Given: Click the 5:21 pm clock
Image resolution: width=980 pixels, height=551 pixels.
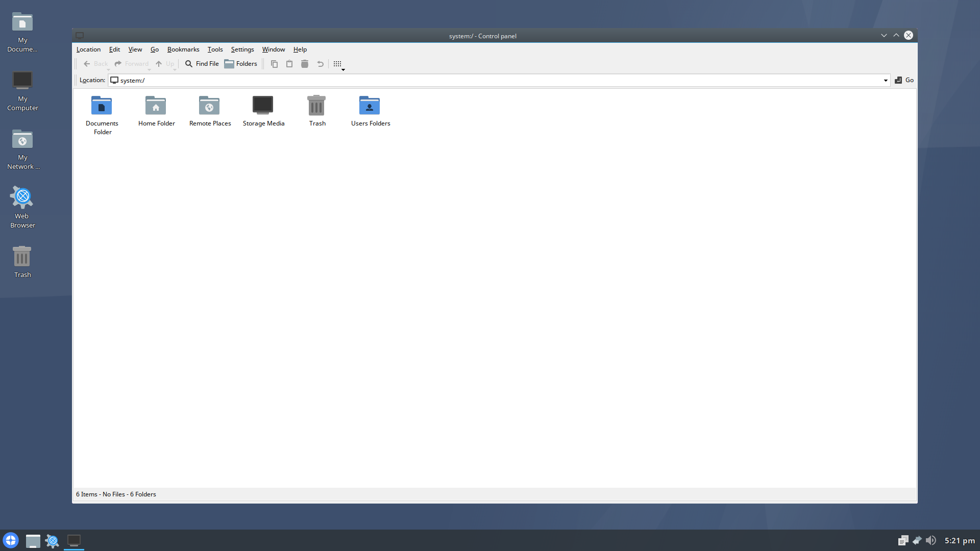Looking at the screenshot, I should (960, 540).
